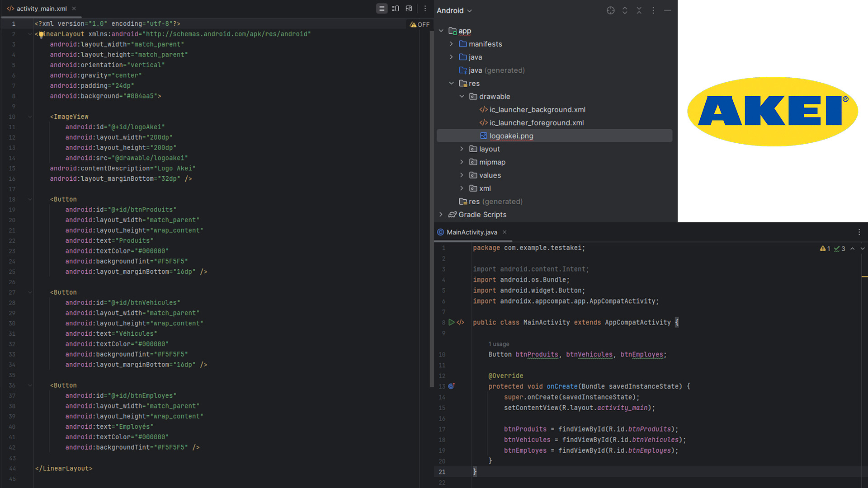Click the highlighting OFF warning indicator
The image size is (868, 488).
coord(420,24)
